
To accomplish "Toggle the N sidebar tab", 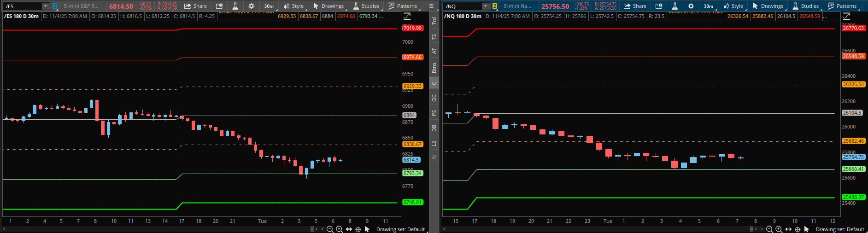I will [434, 157].
